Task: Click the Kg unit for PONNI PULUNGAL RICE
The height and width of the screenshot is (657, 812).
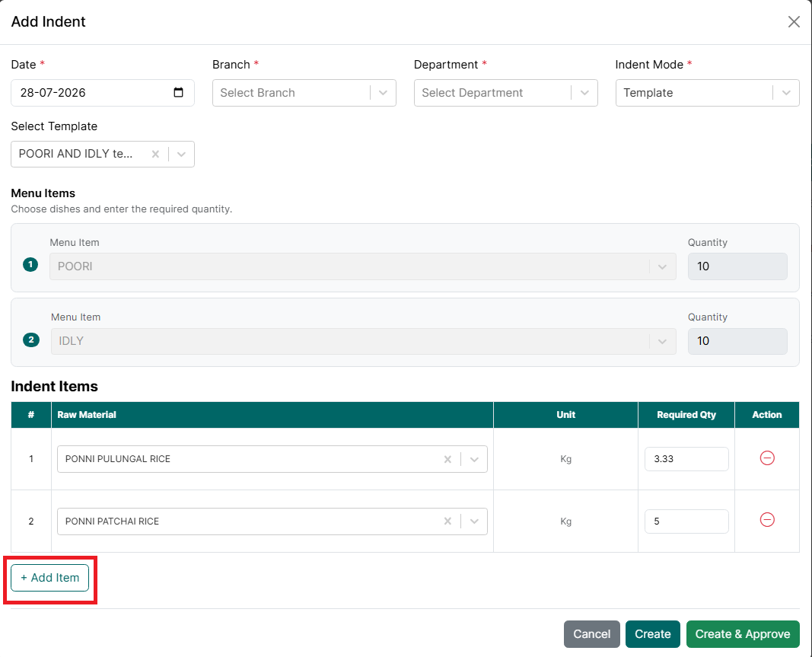Action: 565,459
